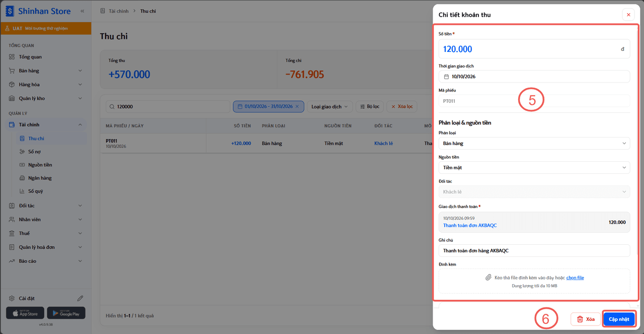
Task: Expand the Quản lý hoá đơn menu
Action: coord(80,247)
